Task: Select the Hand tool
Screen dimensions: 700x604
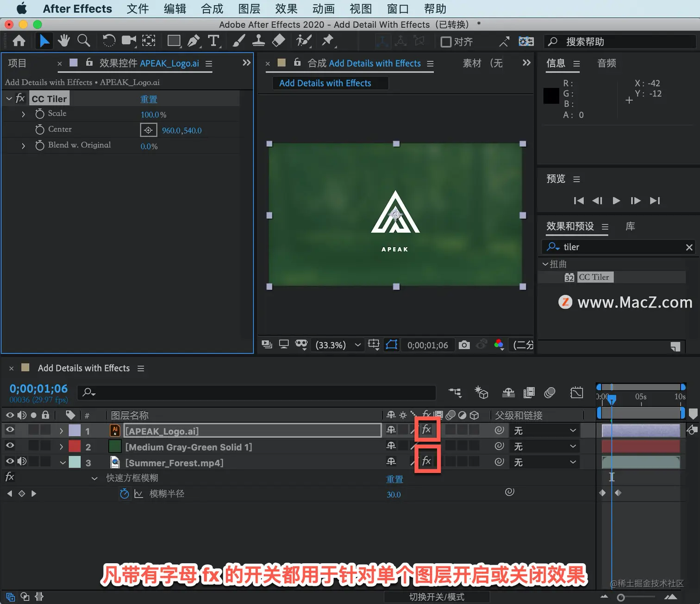Action: coord(63,41)
